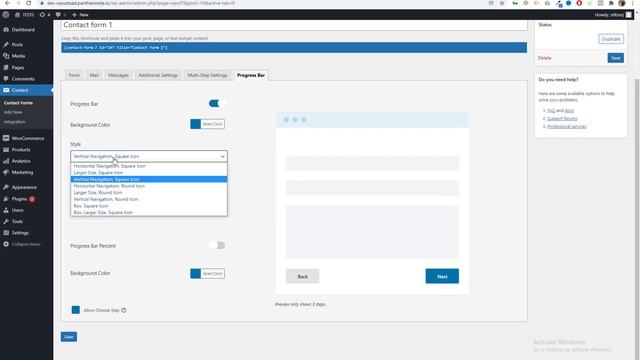Click the browser back arrow
The image size is (640, 360).
tap(7, 3)
